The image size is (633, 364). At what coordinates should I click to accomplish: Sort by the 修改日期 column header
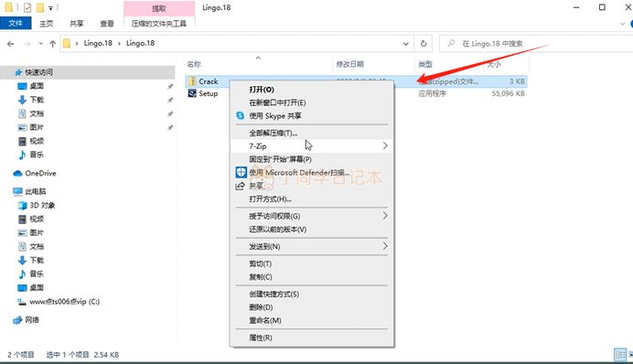point(350,64)
